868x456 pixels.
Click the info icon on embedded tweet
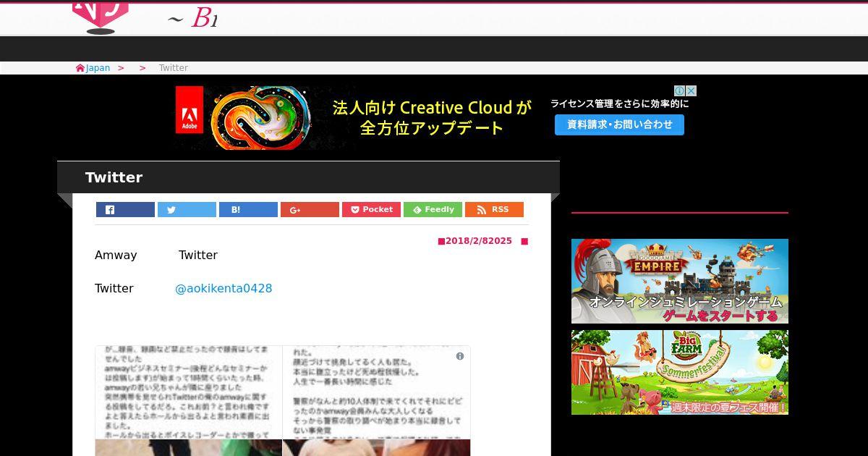coord(460,356)
